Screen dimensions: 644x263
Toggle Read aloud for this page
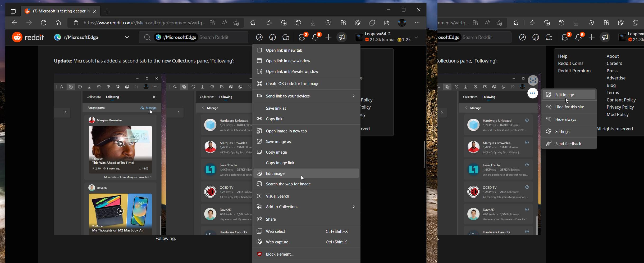click(224, 23)
